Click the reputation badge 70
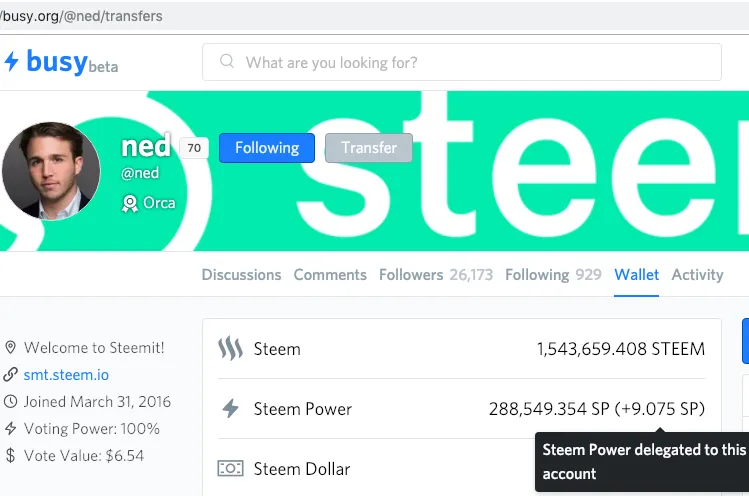The height and width of the screenshot is (496, 749). tap(194, 148)
